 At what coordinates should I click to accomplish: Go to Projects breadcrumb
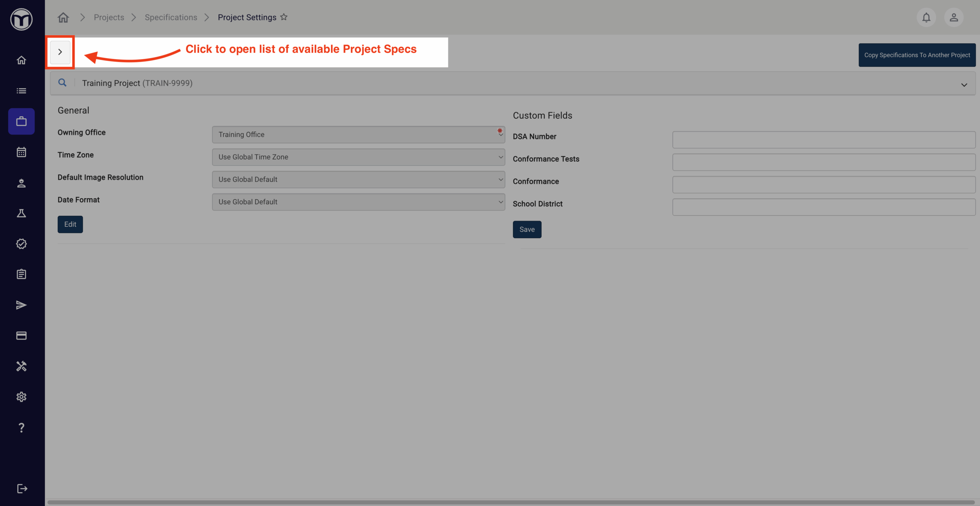tap(109, 17)
